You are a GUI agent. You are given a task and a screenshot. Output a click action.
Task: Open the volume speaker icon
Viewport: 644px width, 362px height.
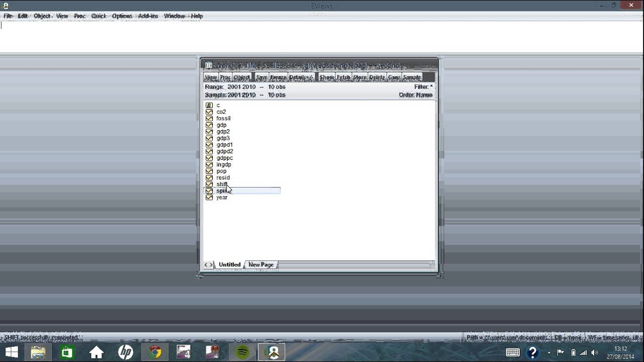click(594, 352)
